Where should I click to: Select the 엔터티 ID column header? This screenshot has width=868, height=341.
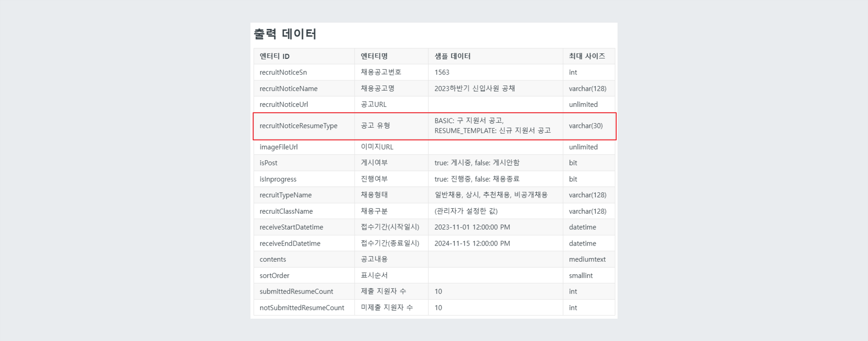click(274, 56)
